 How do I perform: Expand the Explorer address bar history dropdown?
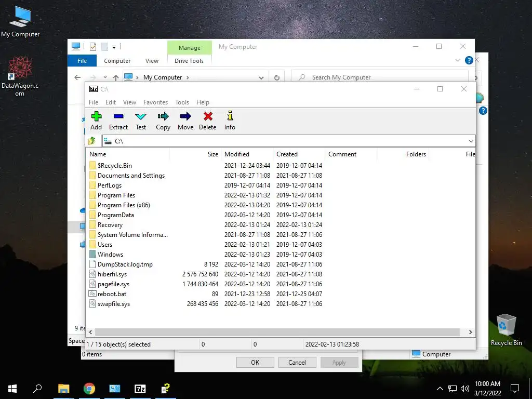261,78
